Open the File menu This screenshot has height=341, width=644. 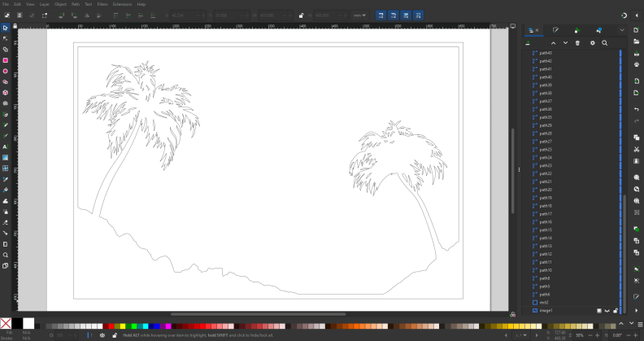click(6, 4)
